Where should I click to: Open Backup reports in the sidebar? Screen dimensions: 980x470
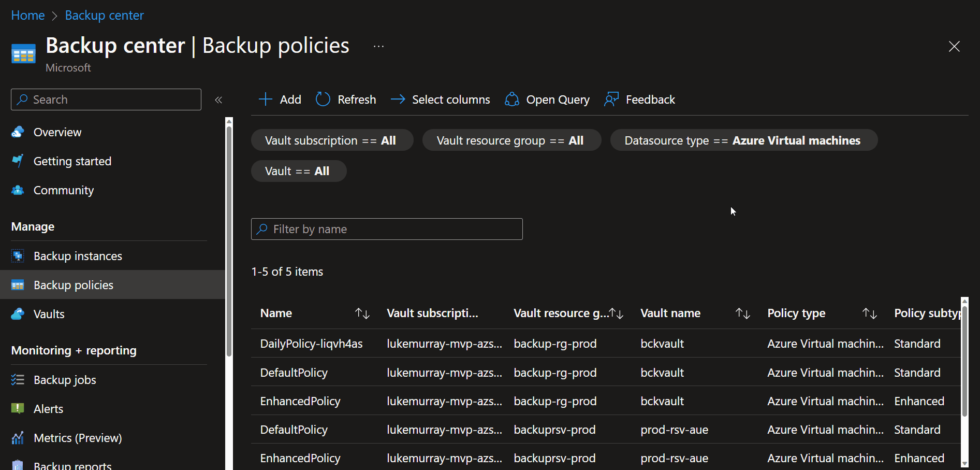pyautogui.click(x=72, y=465)
